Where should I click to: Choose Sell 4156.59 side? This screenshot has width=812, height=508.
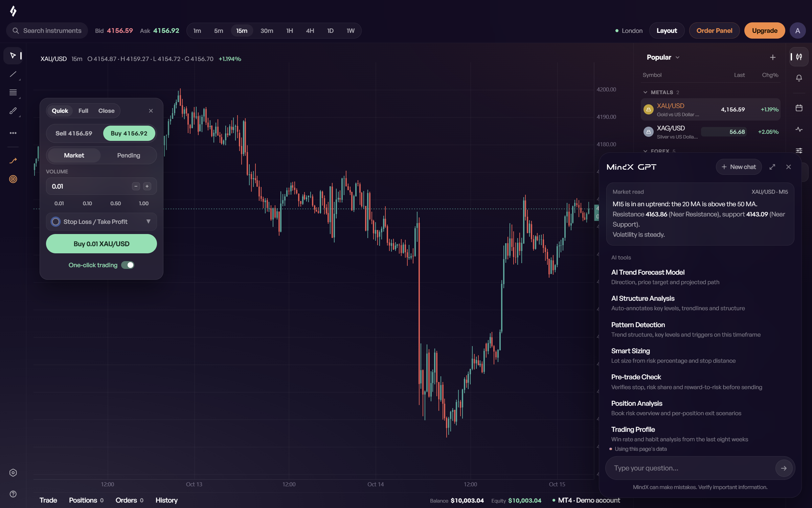tap(74, 133)
